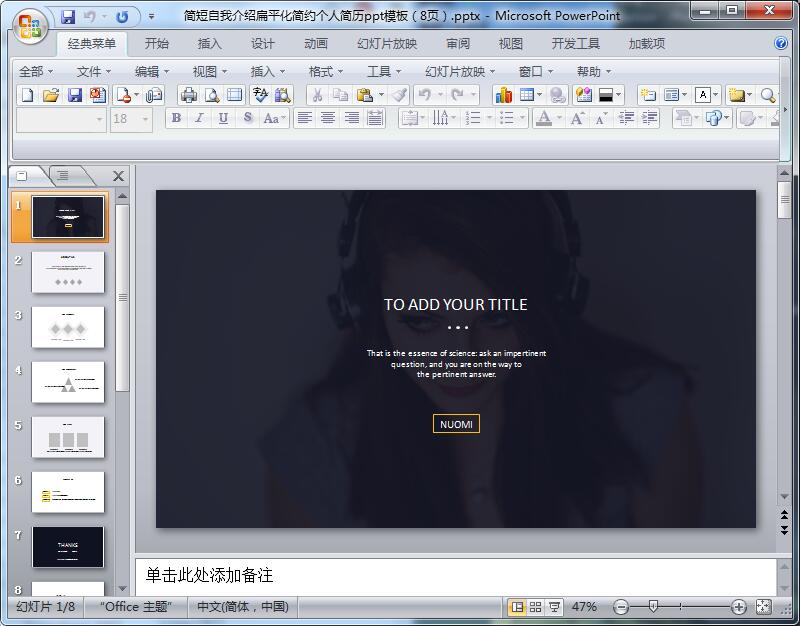
Task: Insert a table
Action: [x=526, y=95]
